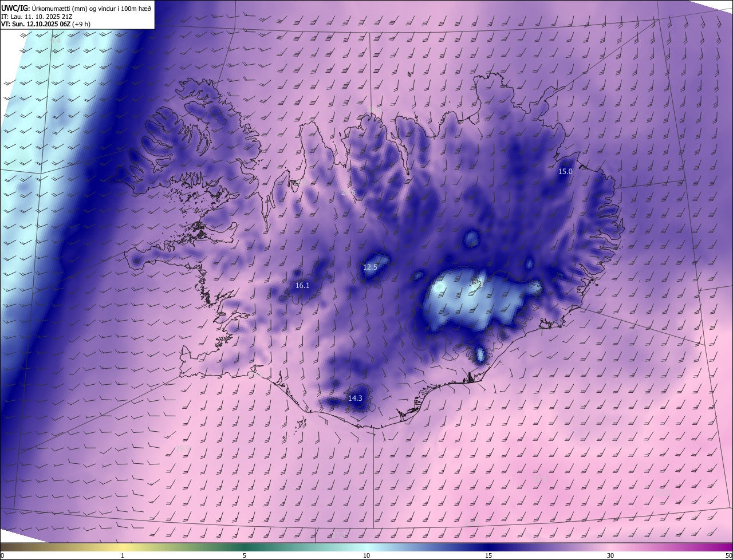The height and width of the screenshot is (560, 733).
Task: Click the 'VT: Sun. 12.10.2025 06Z (+9 h)' line
Action: click(x=46, y=24)
